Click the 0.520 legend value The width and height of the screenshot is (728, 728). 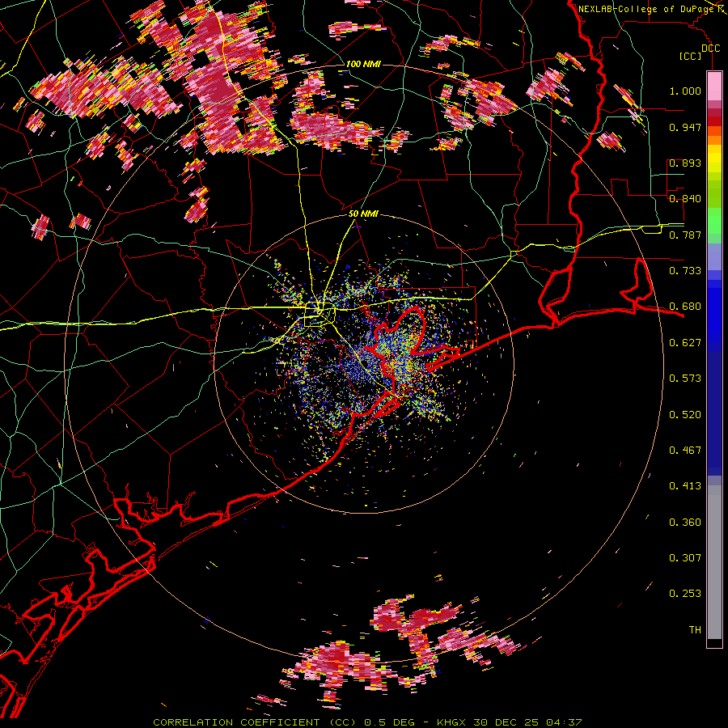685,415
